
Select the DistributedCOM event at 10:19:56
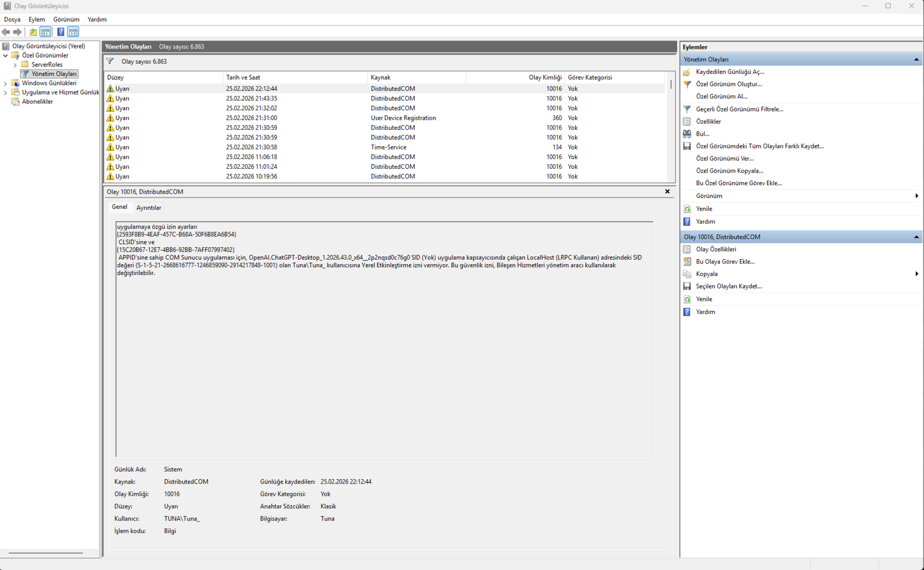385,177
